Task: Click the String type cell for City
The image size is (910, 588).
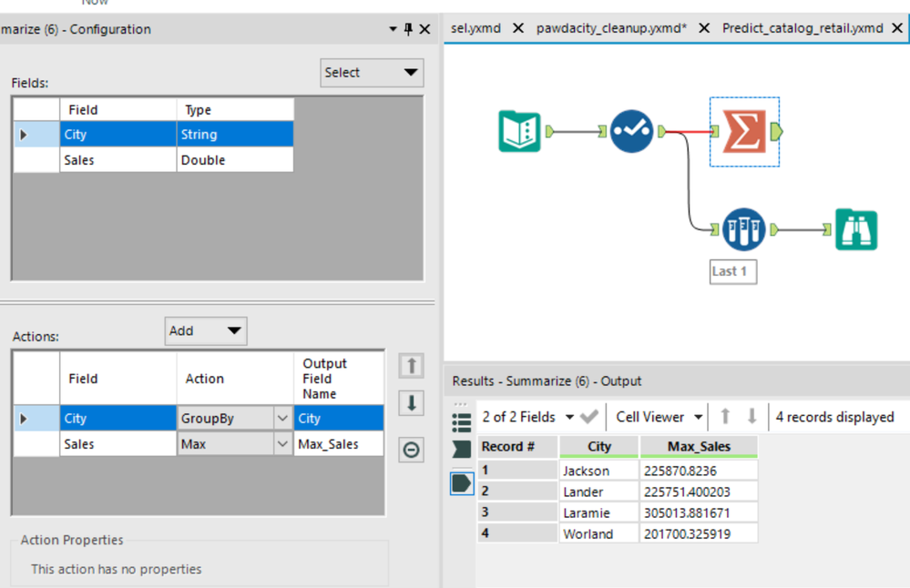Action: (x=235, y=134)
